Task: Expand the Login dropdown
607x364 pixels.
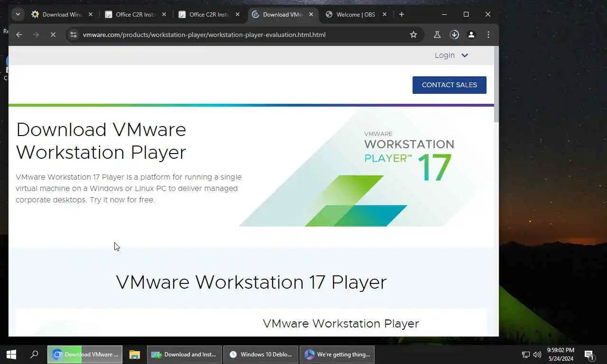Action: pyautogui.click(x=451, y=55)
